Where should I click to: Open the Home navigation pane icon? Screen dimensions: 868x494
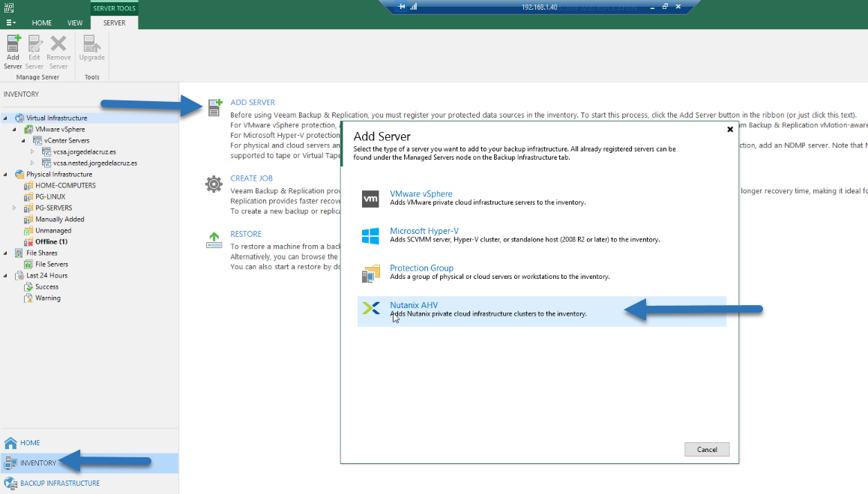point(10,443)
